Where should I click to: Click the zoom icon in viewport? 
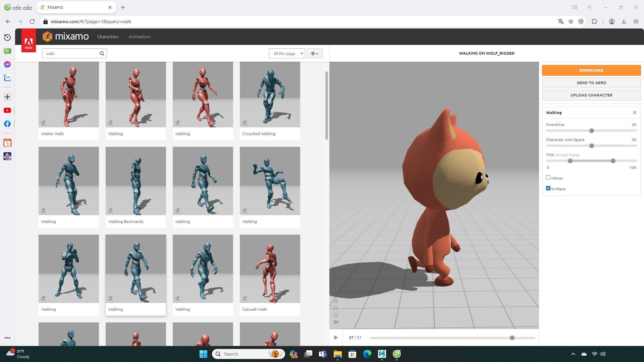point(336,308)
